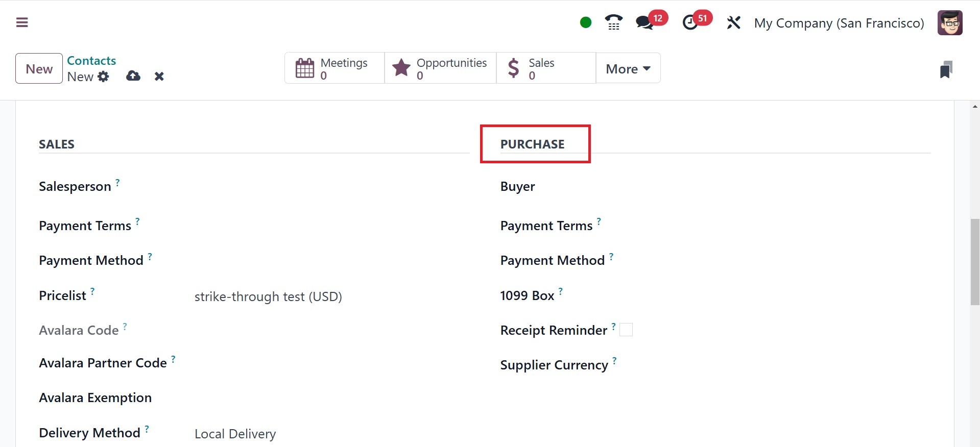Click the debug tools wrench icon
Image resolution: width=980 pixels, height=447 pixels.
tap(733, 22)
